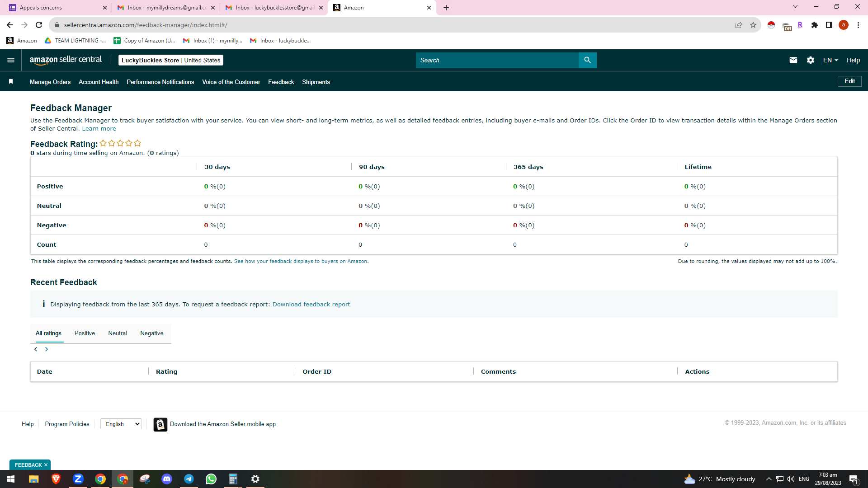Open the weather widget in taskbar
The height and width of the screenshot is (488, 868).
click(720, 479)
